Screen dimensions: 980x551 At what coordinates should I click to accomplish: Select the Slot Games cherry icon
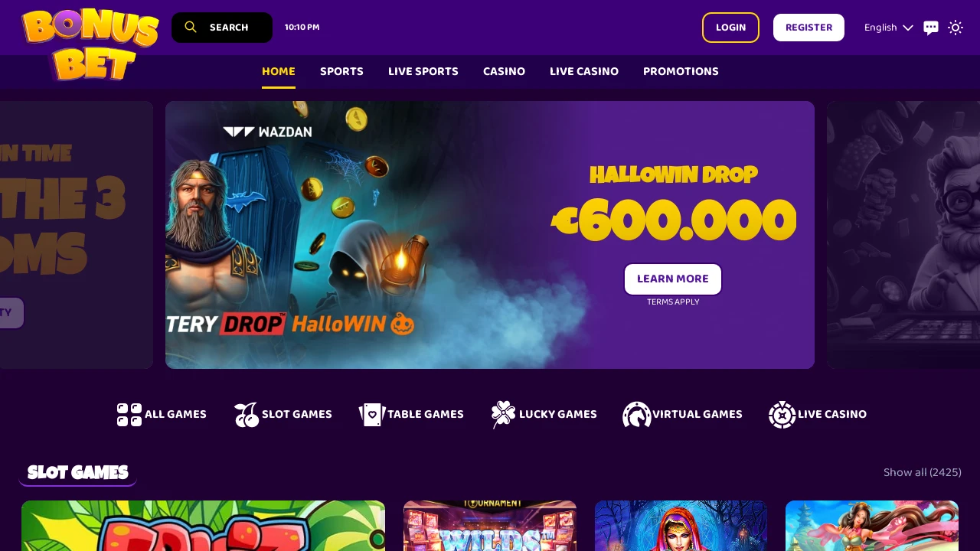point(247,415)
